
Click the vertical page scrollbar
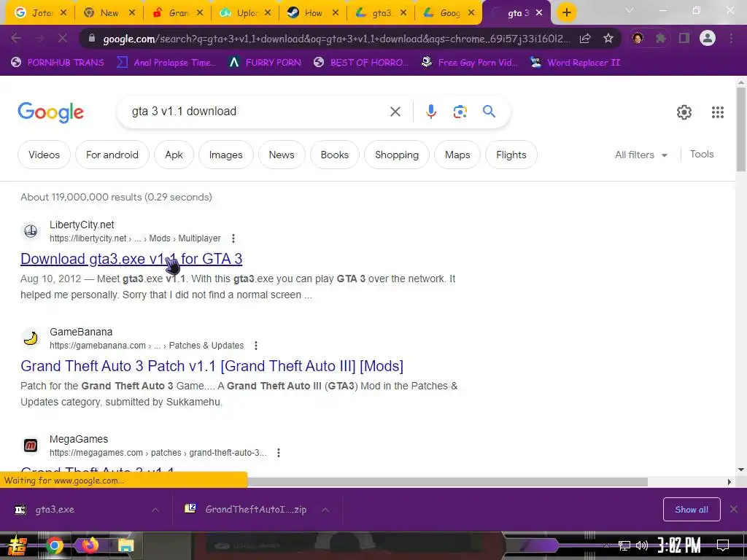click(x=741, y=129)
